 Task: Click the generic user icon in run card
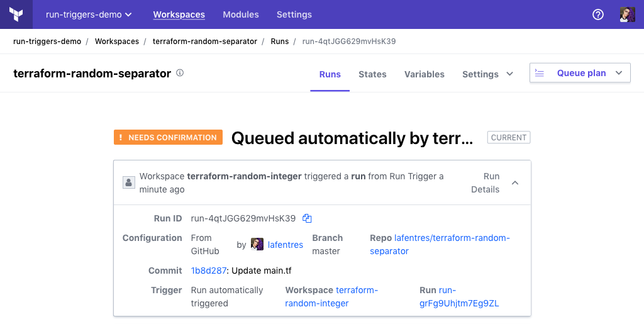point(129,182)
